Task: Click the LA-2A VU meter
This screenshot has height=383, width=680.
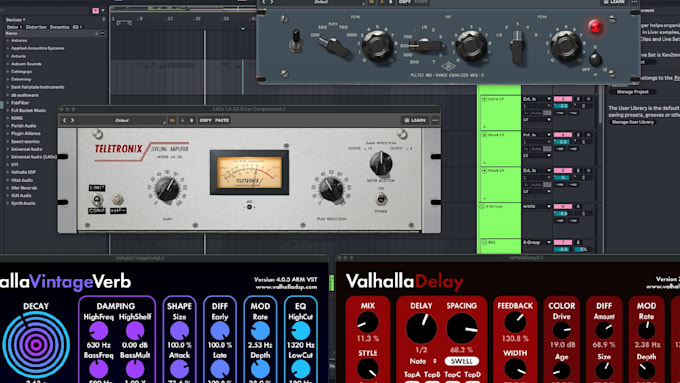Action: [249, 172]
